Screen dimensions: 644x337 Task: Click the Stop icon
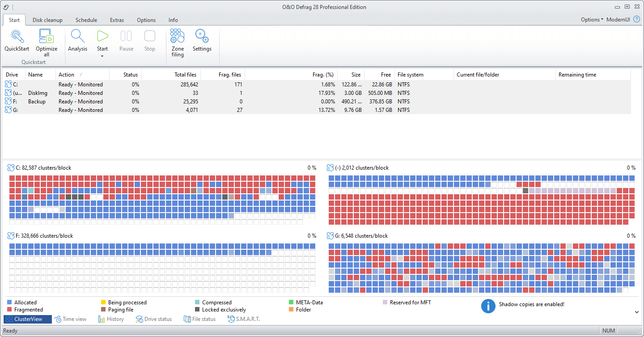point(150,36)
